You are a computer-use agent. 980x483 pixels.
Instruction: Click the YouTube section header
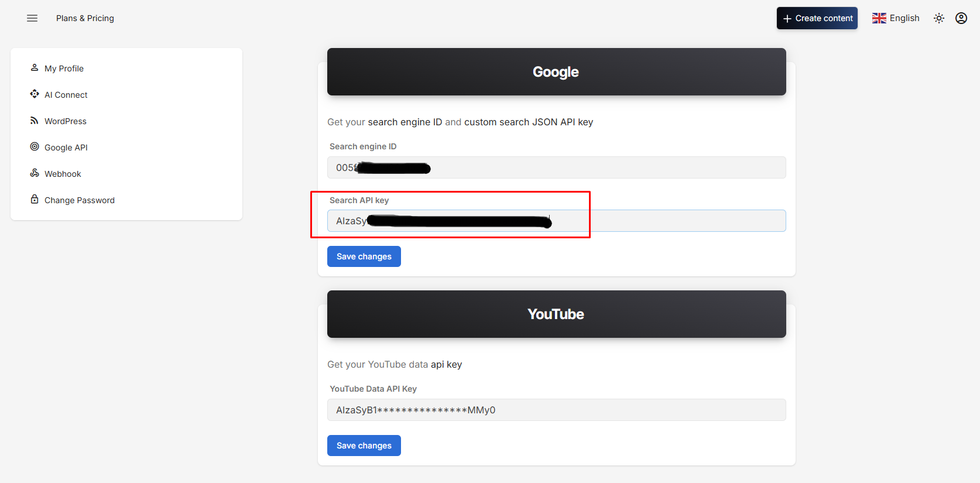[557, 314]
